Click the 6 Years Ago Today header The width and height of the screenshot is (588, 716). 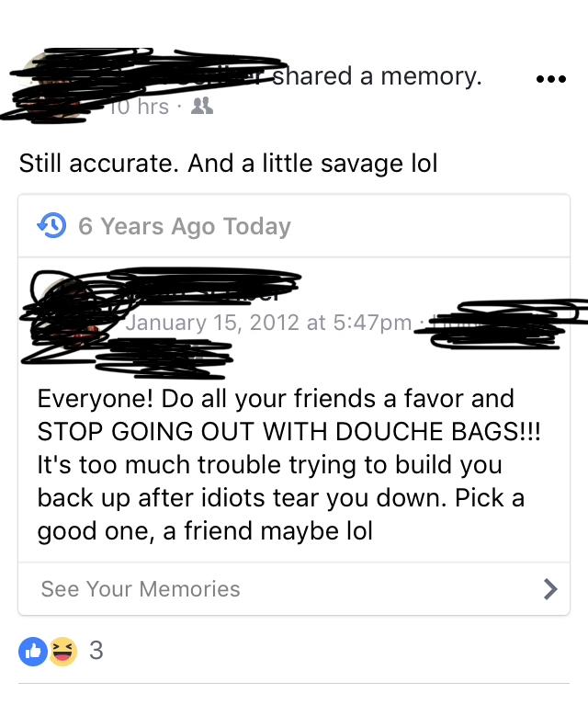[184, 226]
